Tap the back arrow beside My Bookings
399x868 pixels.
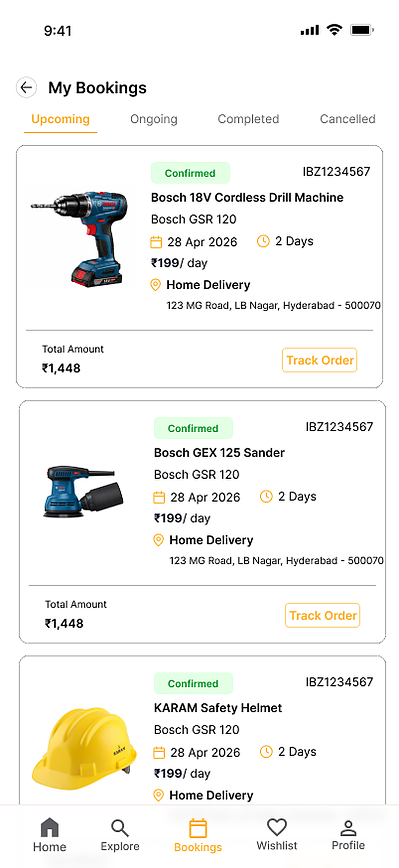[x=26, y=88]
